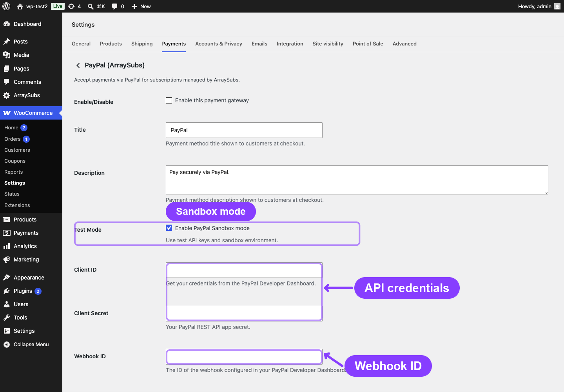The image size is (564, 392).
Task: Switch to the General tab
Action: click(x=81, y=44)
